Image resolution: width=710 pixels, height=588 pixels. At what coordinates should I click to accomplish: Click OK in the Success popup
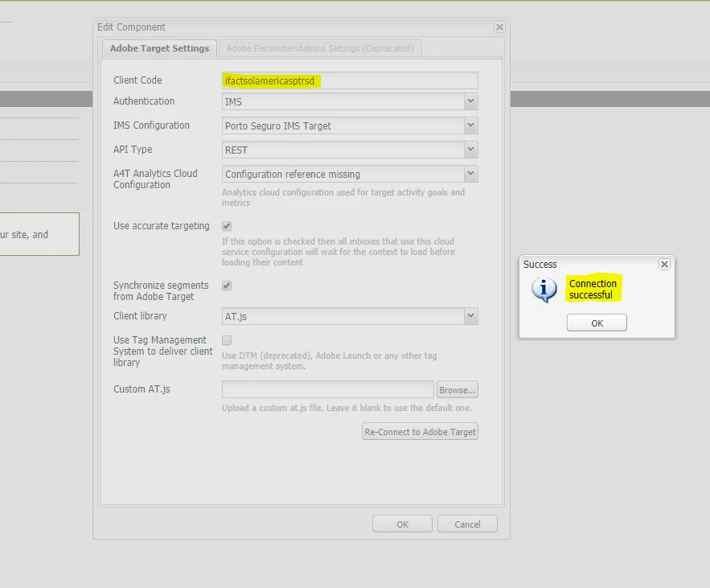(x=597, y=323)
